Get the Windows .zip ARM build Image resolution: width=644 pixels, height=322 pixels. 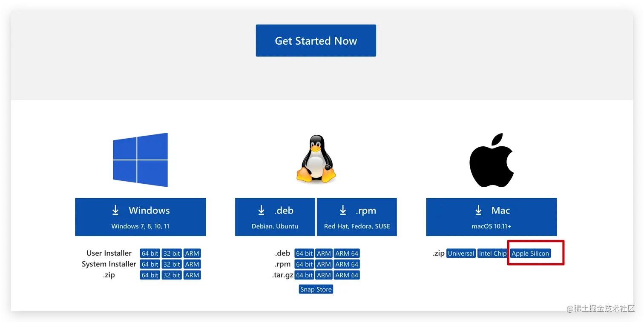pyautogui.click(x=192, y=275)
